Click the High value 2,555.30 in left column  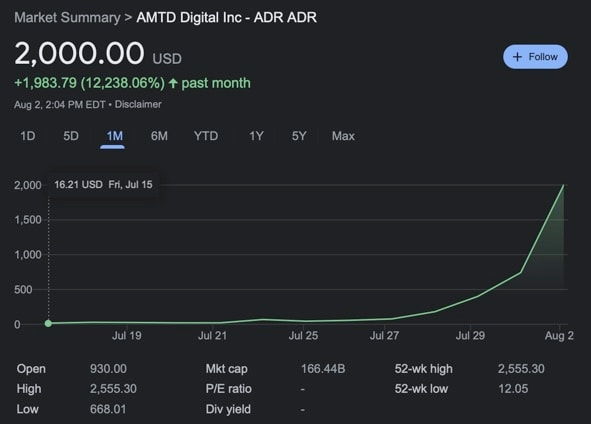[113, 389]
